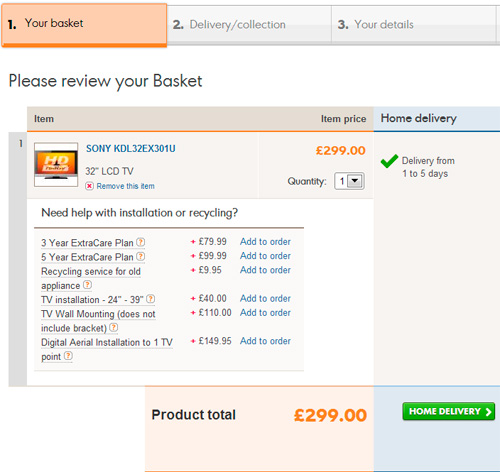Select the Your basket step tab
The image size is (500, 472).
click(84, 25)
